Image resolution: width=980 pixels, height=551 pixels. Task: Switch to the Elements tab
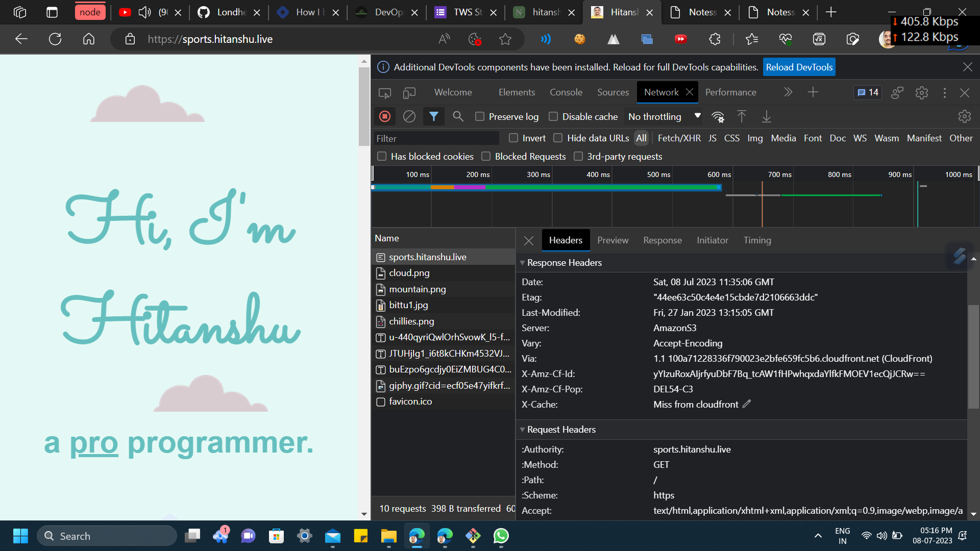click(x=517, y=92)
